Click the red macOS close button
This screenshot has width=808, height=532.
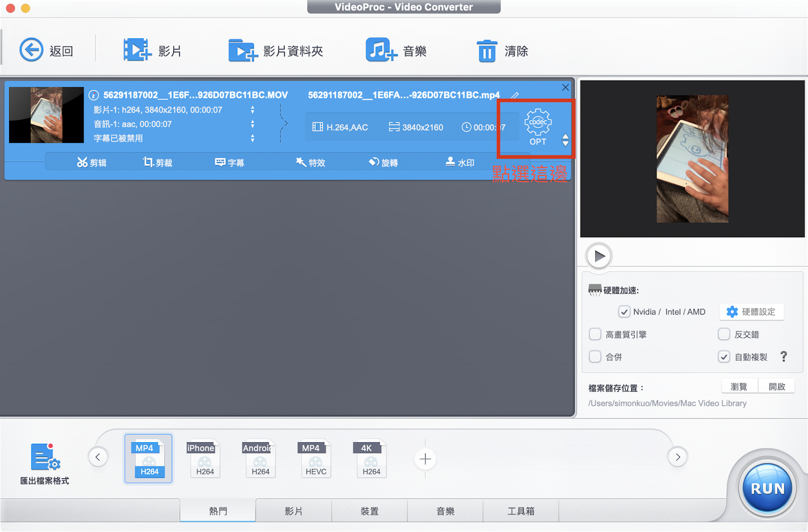[10, 8]
